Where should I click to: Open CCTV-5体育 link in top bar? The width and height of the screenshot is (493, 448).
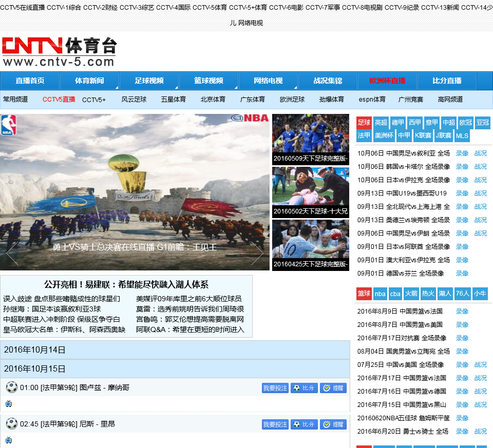pyautogui.click(x=210, y=7)
